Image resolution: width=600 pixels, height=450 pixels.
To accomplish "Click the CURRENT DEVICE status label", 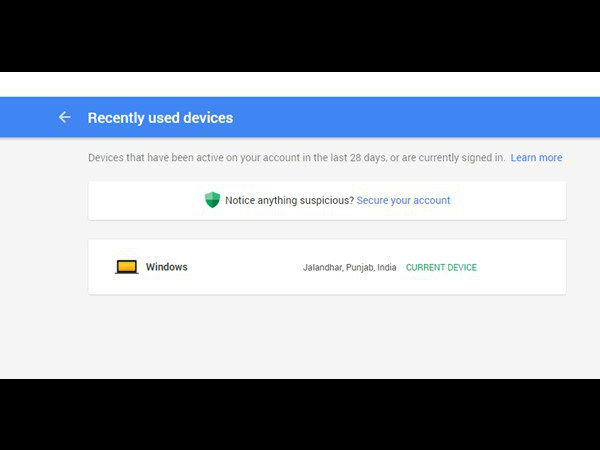I will coord(441,267).
